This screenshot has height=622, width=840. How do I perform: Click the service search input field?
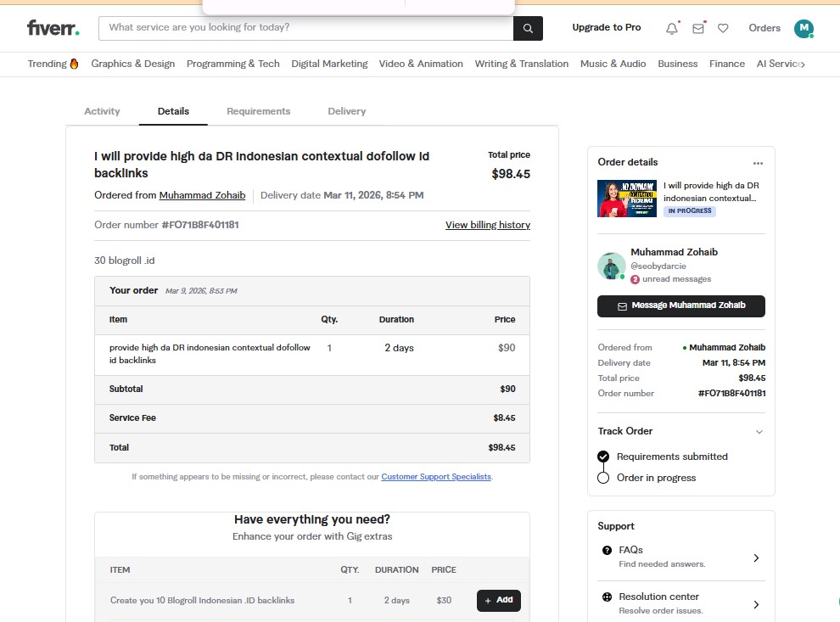tap(305, 28)
